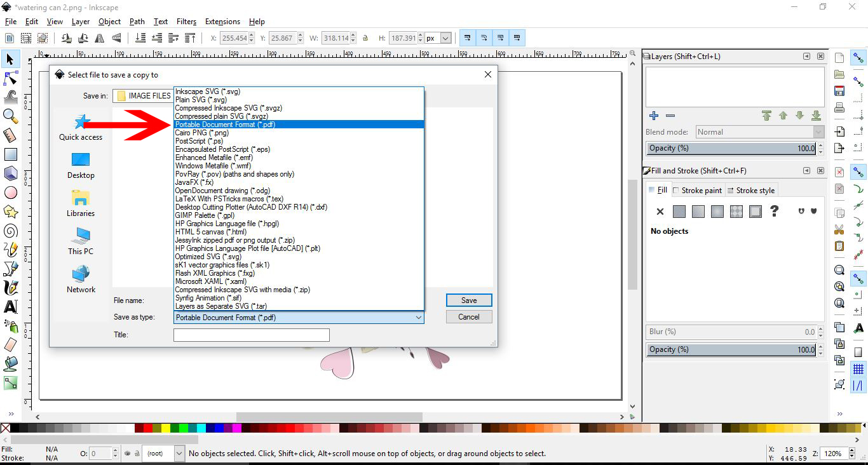Screen dimensions: 868x465
Task: Add a new layer with the plus icon
Action: (x=653, y=116)
